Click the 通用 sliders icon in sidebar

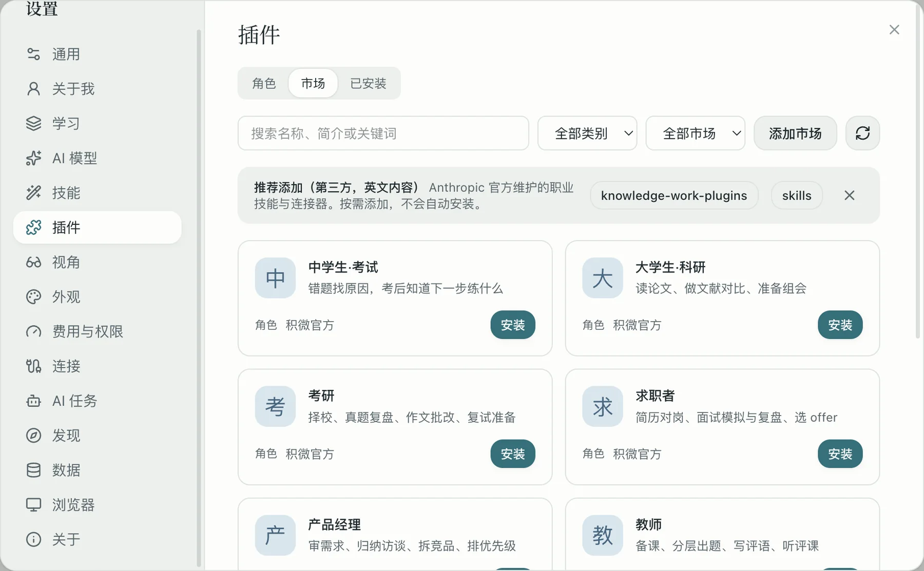point(33,54)
